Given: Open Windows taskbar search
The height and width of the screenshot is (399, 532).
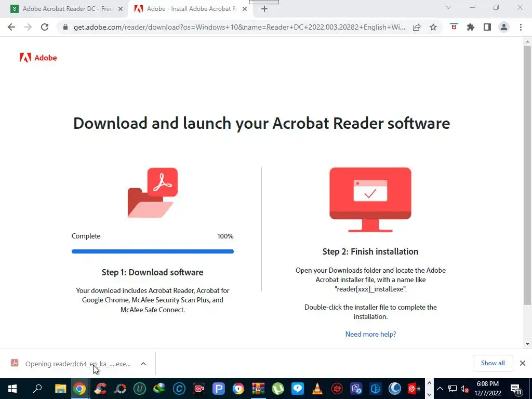Looking at the screenshot, I should [37, 389].
